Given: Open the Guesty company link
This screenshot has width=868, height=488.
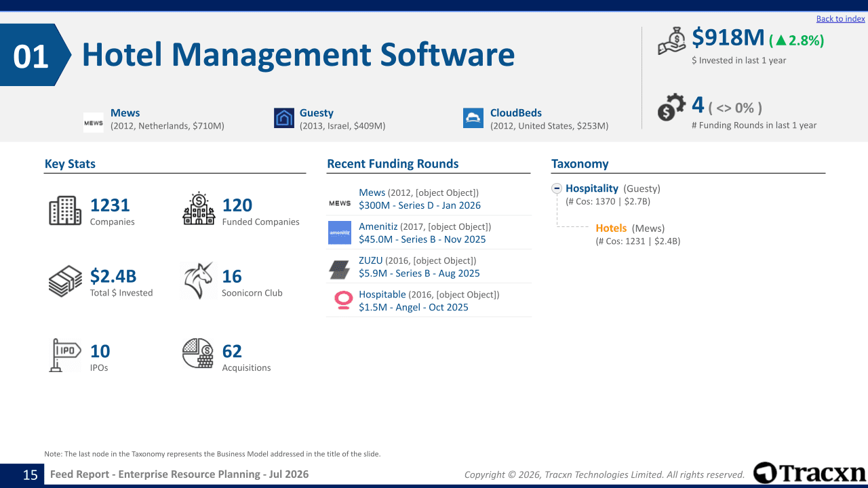Looking at the screenshot, I should (x=317, y=113).
